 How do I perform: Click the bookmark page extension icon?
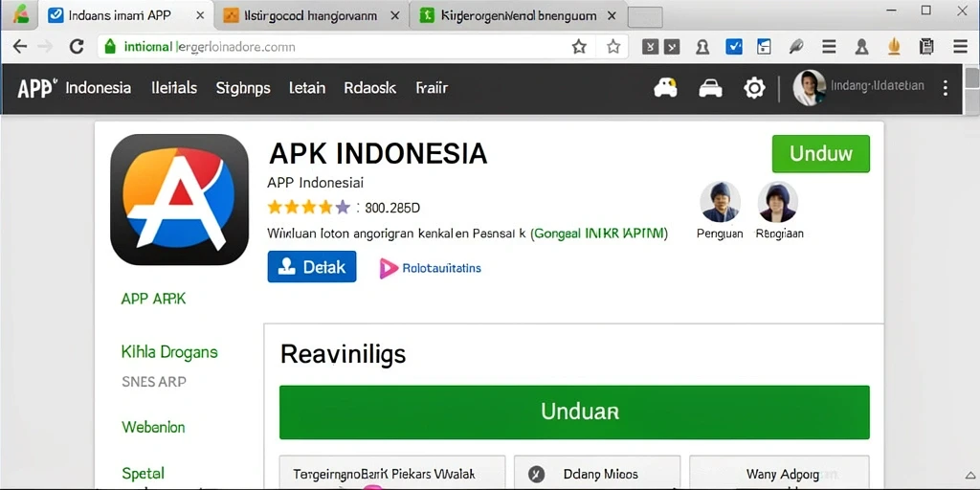point(764,46)
